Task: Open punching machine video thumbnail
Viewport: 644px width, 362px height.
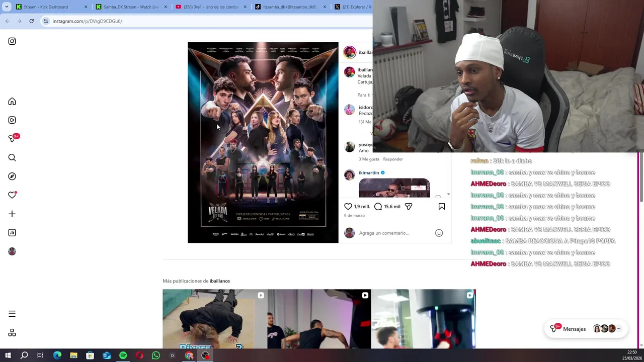Action: tap(424, 319)
